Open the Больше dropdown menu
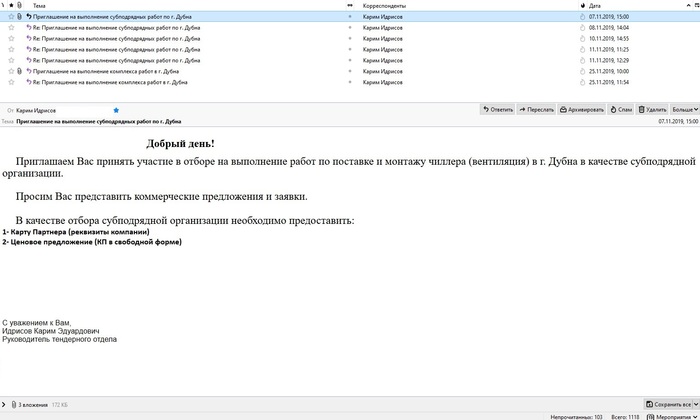Screen dimensions: 700x420 pos(685,109)
